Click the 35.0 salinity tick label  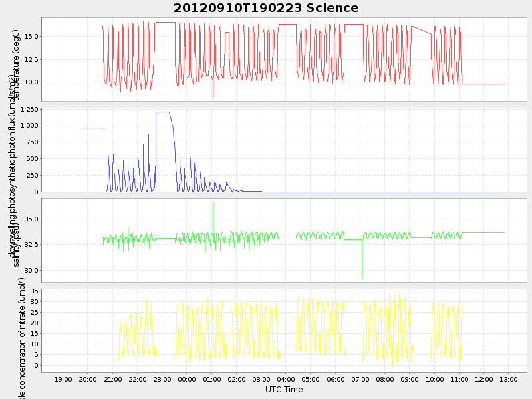click(31, 219)
